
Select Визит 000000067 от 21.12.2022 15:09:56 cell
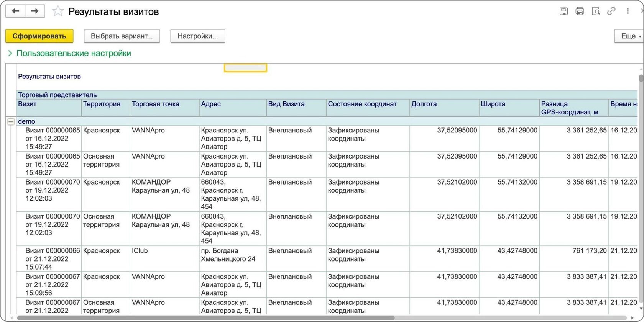click(x=49, y=285)
